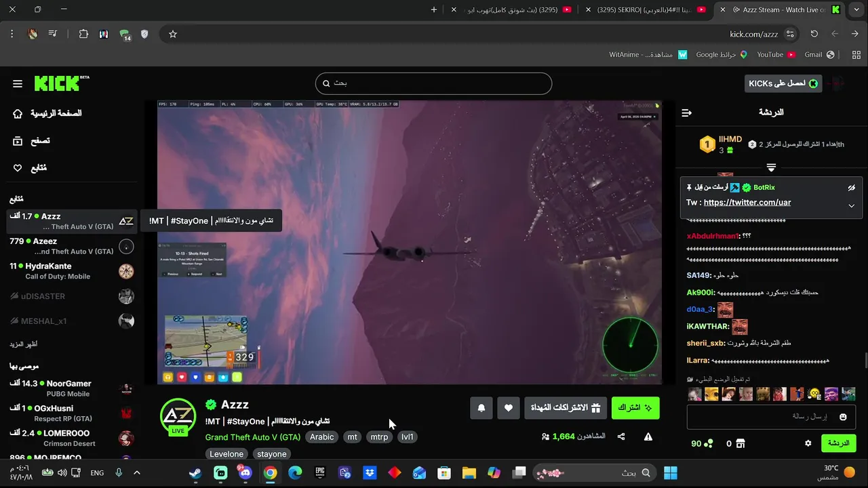Click the notification bell button for Azzz

(x=481, y=408)
